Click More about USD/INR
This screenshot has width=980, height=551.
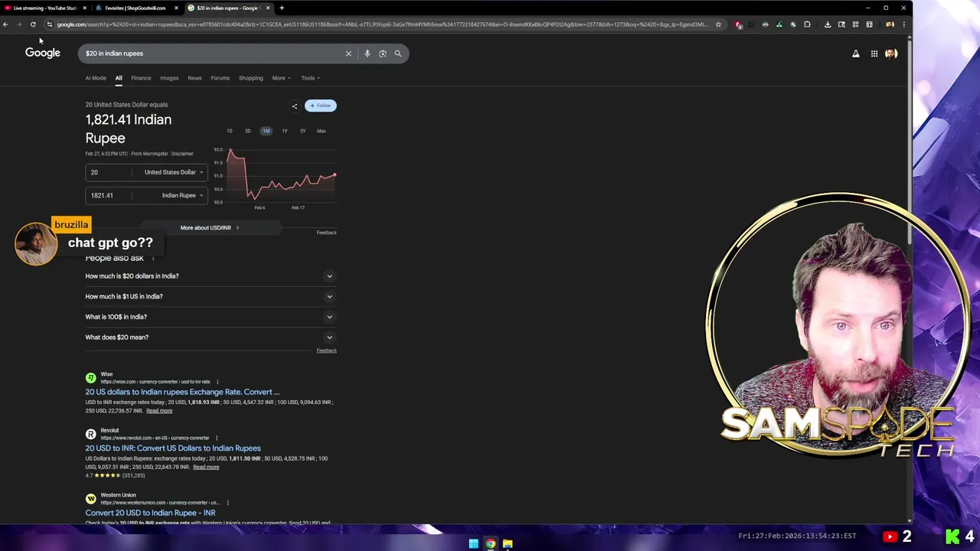coord(209,228)
